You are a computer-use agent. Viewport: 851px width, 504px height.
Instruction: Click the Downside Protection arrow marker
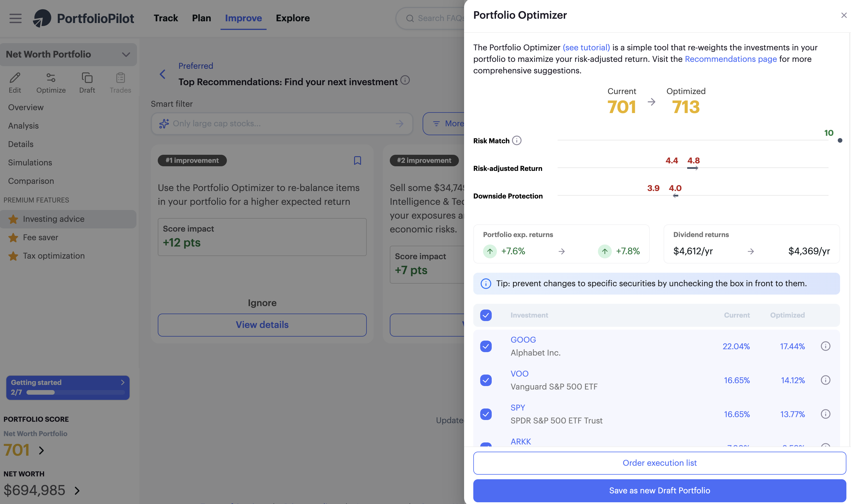click(x=675, y=195)
